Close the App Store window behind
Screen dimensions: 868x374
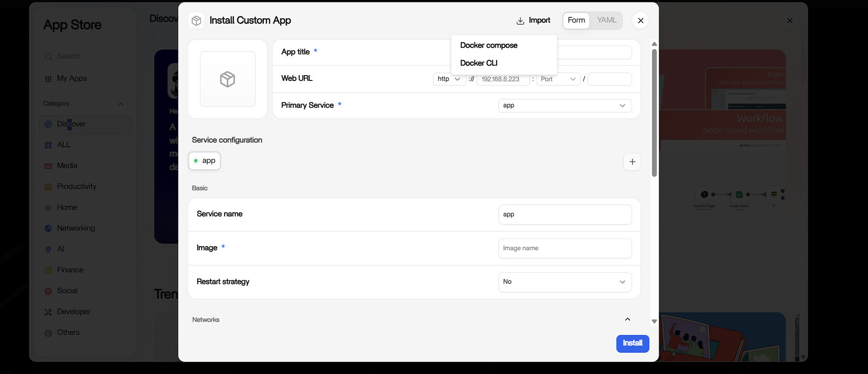[790, 20]
